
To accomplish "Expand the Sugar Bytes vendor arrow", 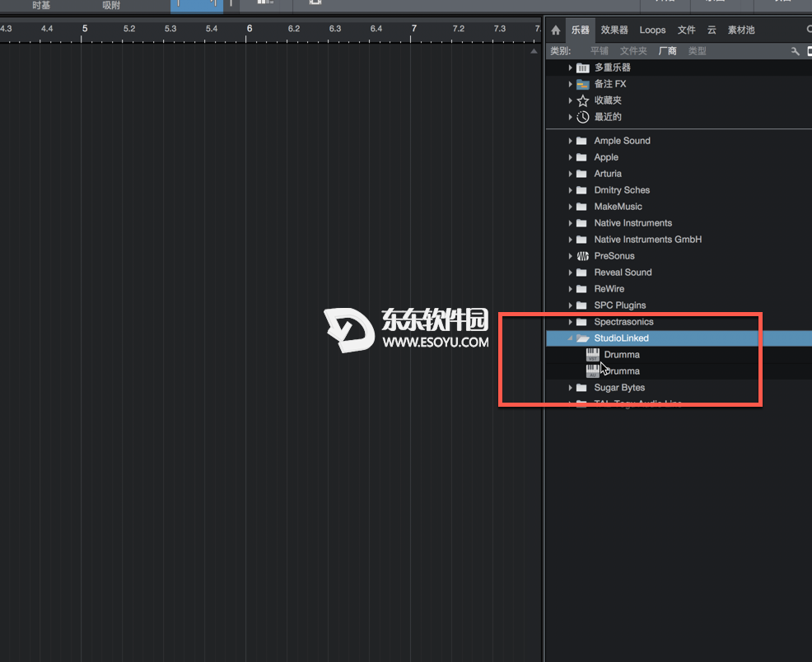I will tap(570, 388).
